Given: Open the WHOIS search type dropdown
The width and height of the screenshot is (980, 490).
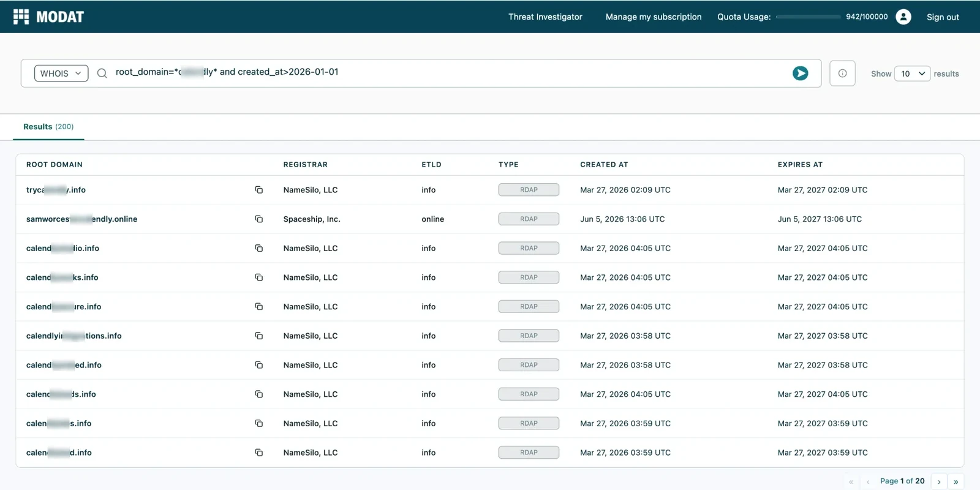Looking at the screenshot, I should pos(61,73).
